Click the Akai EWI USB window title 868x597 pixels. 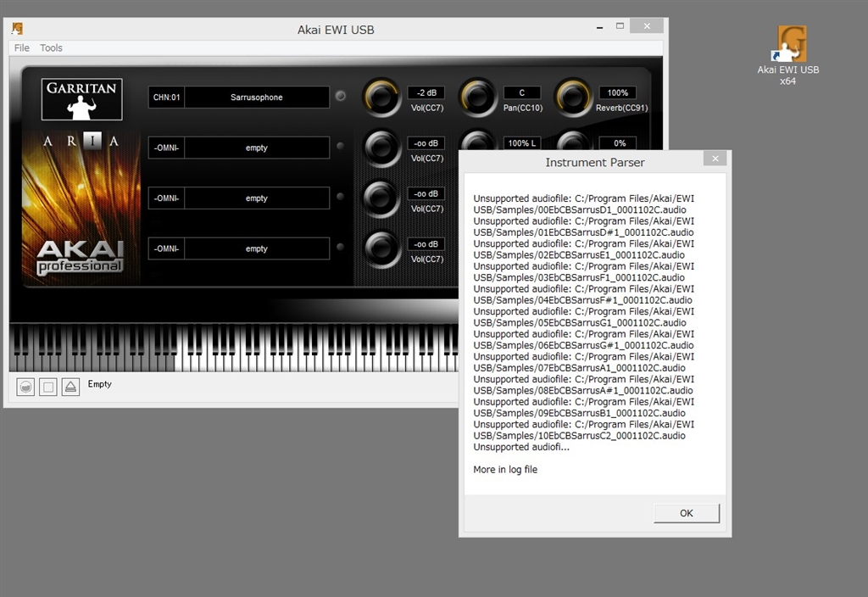336,30
